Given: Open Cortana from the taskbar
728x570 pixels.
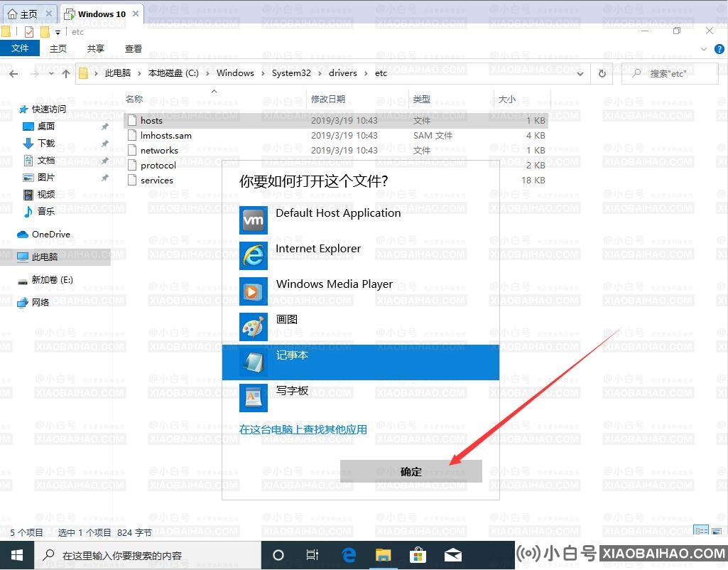Looking at the screenshot, I should (x=278, y=555).
